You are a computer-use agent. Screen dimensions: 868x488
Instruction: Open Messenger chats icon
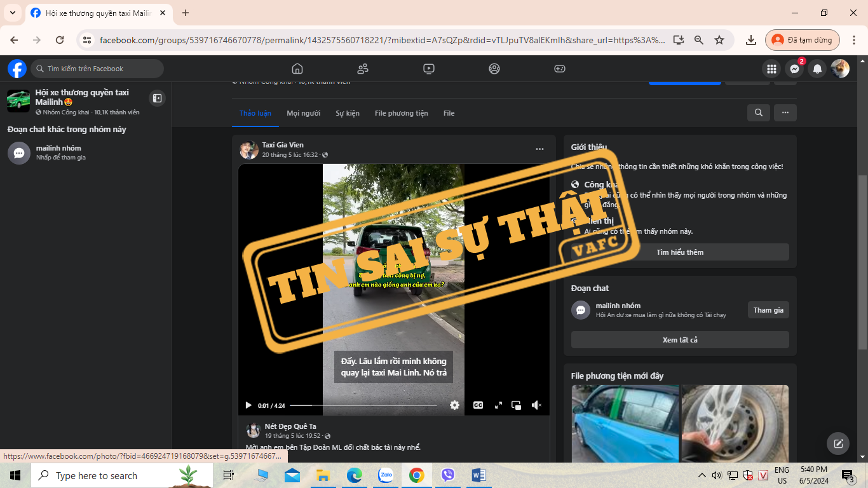point(794,69)
